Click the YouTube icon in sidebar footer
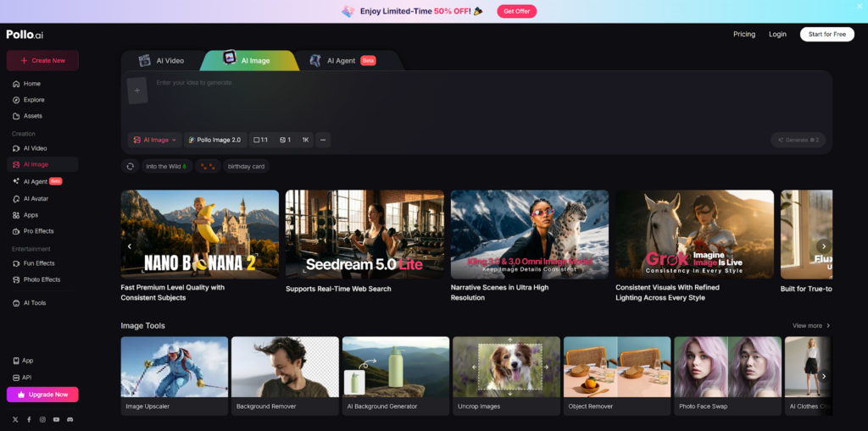Viewport: 868px width, 431px height. (56, 419)
